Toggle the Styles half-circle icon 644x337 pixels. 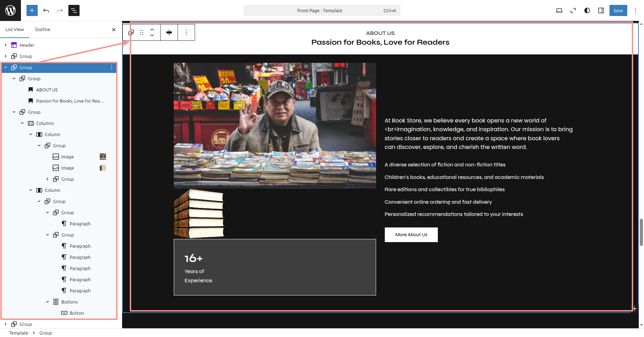click(587, 10)
